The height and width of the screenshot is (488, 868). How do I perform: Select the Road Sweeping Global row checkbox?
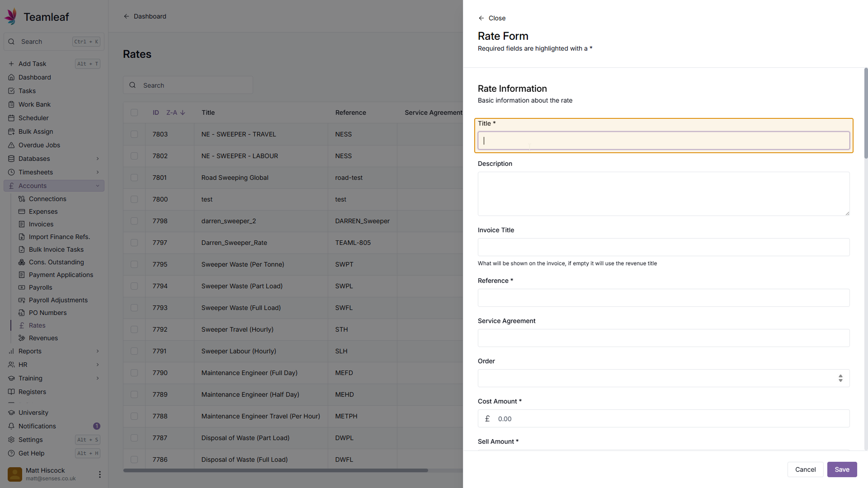[134, 178]
